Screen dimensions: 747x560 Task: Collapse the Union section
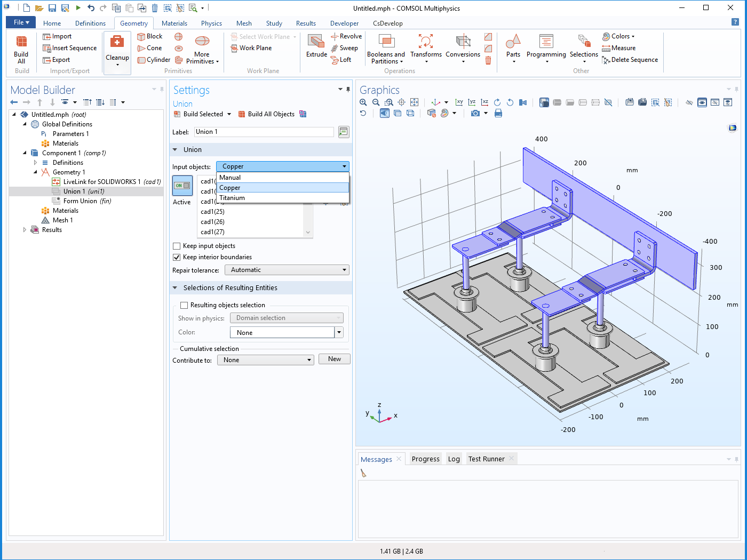pyautogui.click(x=174, y=150)
